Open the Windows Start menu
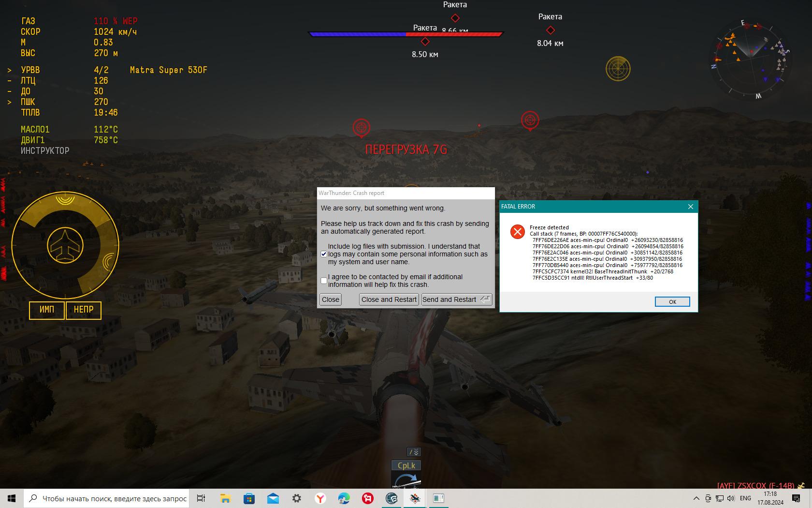812x508 pixels. coord(12,498)
